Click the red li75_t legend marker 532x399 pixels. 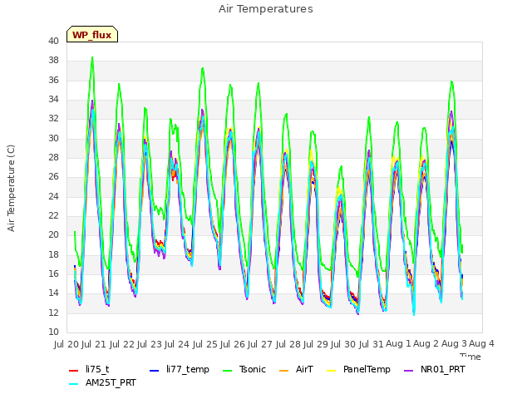(x=74, y=370)
